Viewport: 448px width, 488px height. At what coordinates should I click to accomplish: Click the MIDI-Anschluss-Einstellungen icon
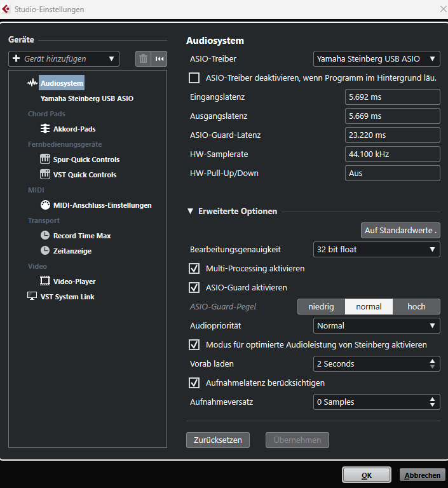(x=45, y=205)
